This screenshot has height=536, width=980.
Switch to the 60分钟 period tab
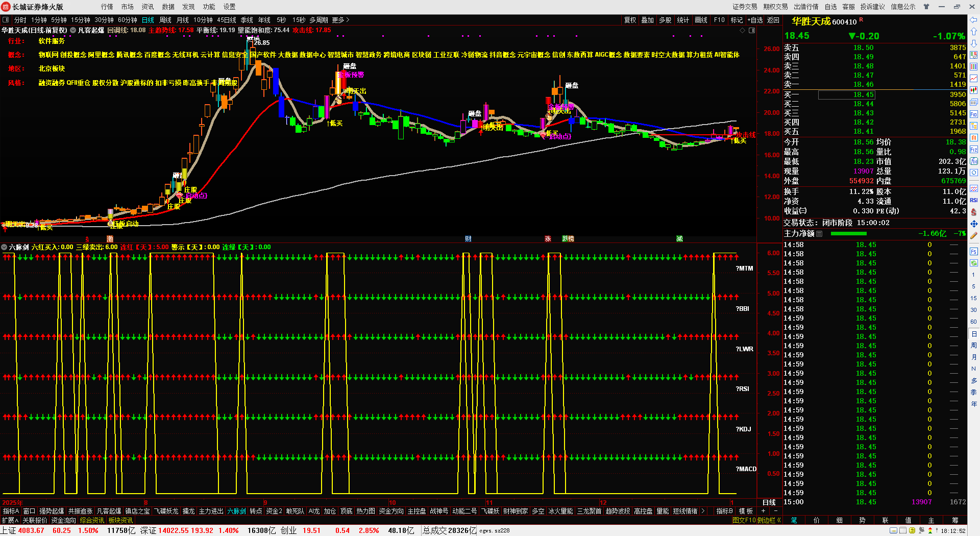128,20
